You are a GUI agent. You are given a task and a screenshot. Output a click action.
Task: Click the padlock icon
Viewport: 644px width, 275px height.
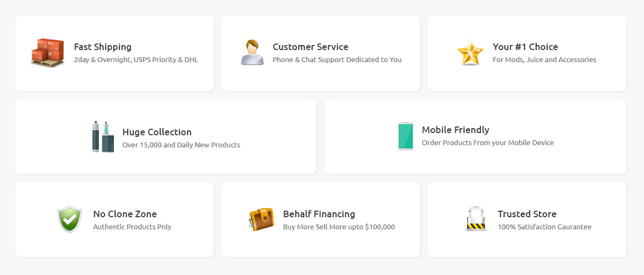pos(477,219)
